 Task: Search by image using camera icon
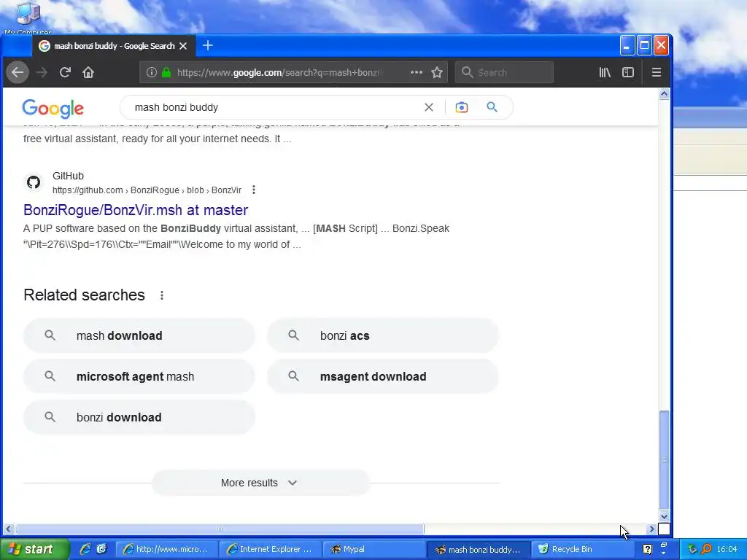462,107
